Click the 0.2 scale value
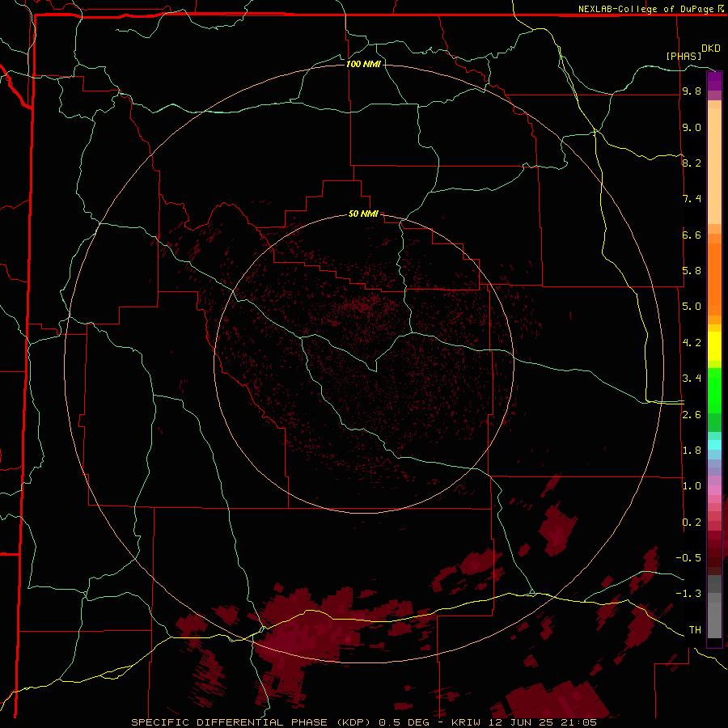728x728 pixels. (692, 523)
